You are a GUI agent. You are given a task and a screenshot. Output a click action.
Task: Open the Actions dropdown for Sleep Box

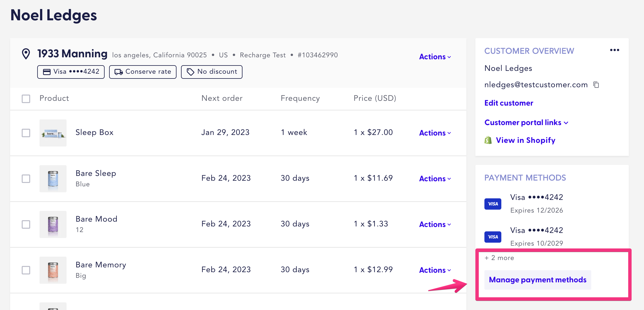click(x=435, y=133)
